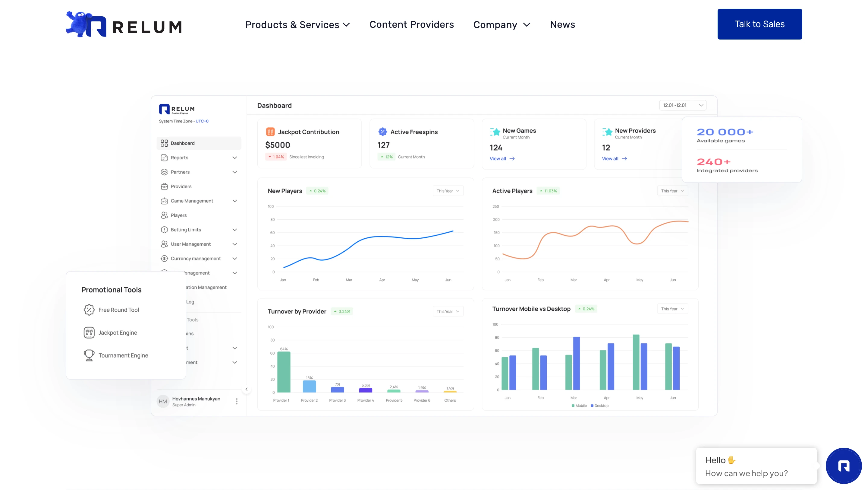Open the News menu item
Screen dimensions: 868x490
pos(562,25)
